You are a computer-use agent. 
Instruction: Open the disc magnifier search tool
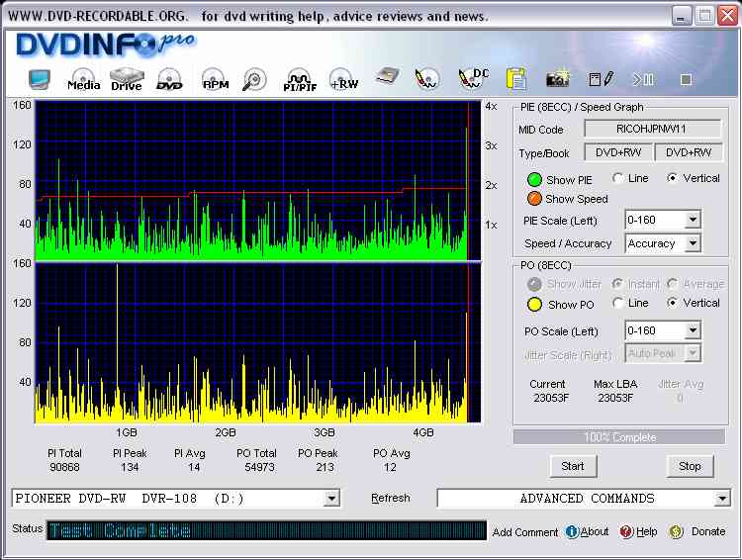pyautogui.click(x=254, y=79)
